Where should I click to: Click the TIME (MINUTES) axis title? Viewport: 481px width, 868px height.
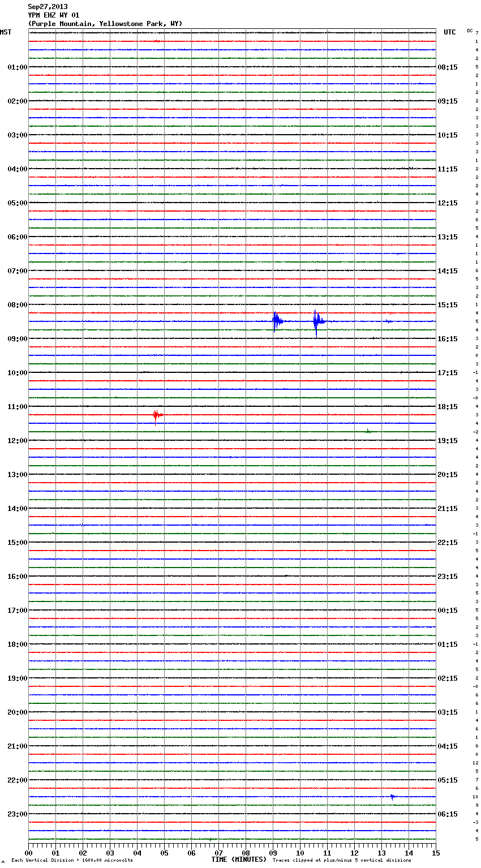239,860
